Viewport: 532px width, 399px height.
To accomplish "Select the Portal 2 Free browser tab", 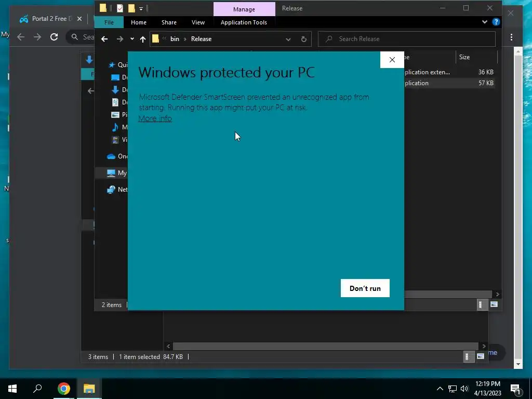I will click(x=51, y=19).
